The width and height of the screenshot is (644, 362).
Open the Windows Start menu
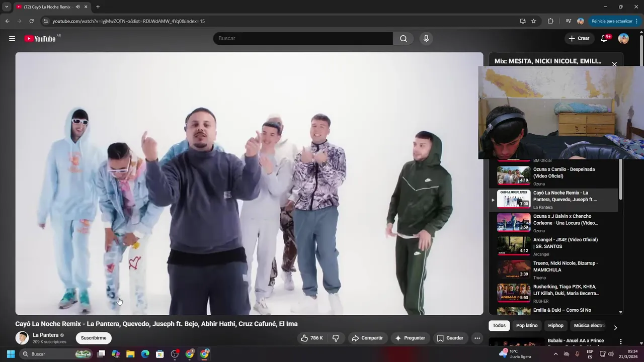11,354
